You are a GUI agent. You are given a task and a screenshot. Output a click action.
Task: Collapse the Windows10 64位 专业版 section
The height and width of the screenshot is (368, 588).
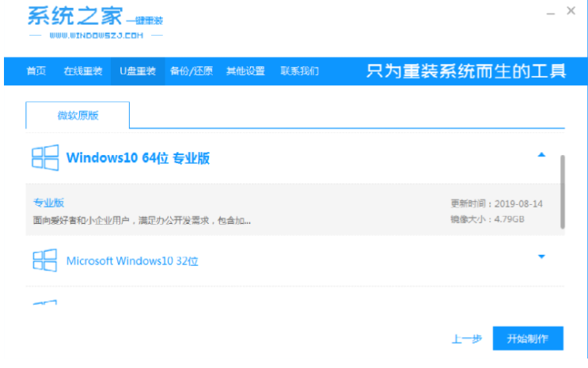tap(541, 154)
